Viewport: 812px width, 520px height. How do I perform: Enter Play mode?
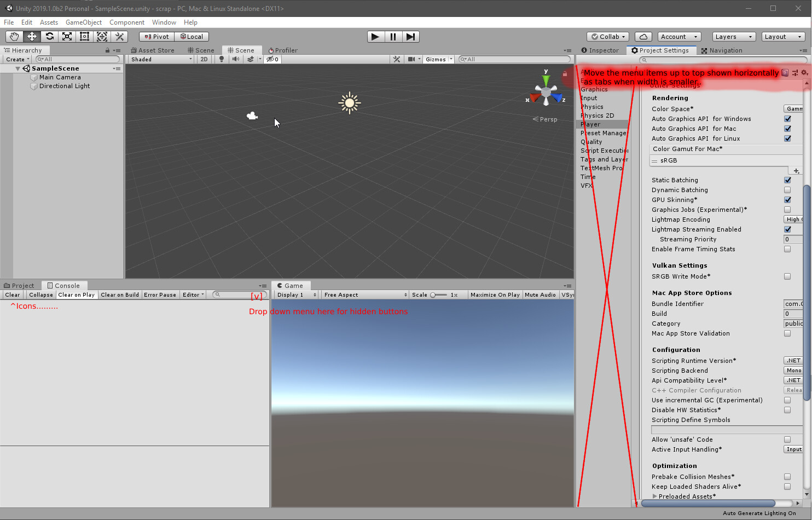[375, 36]
